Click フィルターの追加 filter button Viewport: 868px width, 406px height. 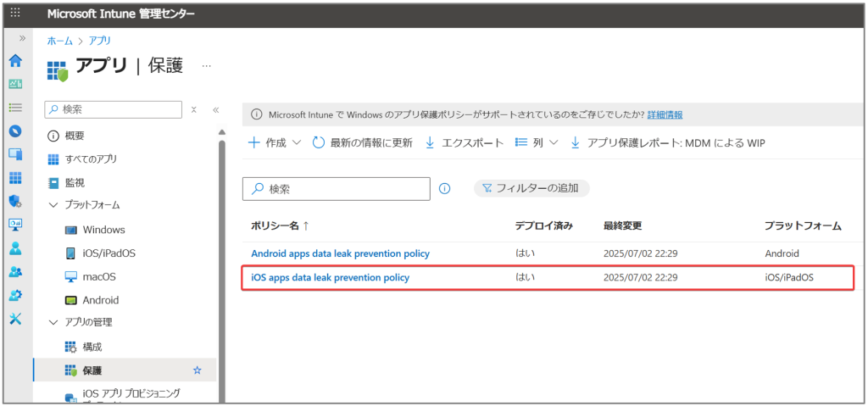click(531, 188)
